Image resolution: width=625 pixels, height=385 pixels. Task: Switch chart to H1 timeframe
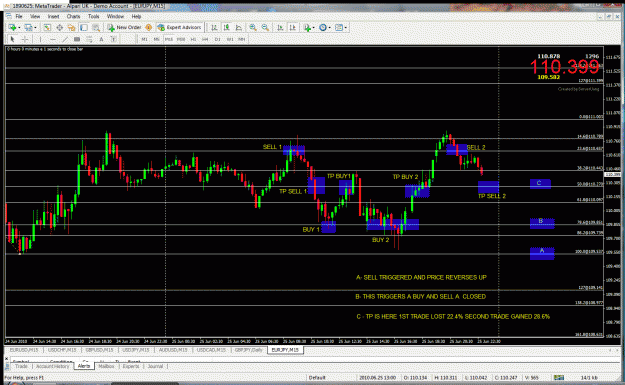coord(193,39)
